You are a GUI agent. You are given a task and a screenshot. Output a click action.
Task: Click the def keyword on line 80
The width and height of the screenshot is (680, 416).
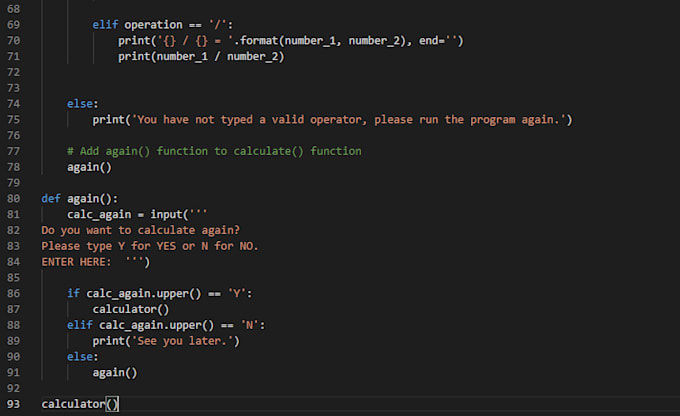(51, 198)
